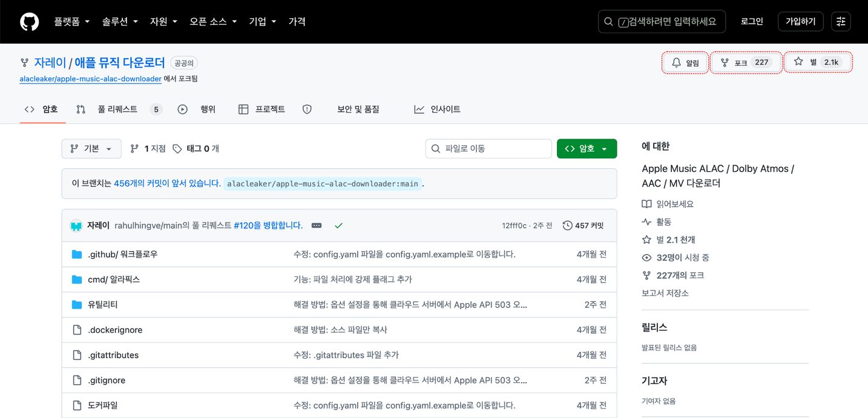Click commit message '기능: 파일 처리에 강제 플래그 추가'

pyautogui.click(x=353, y=279)
